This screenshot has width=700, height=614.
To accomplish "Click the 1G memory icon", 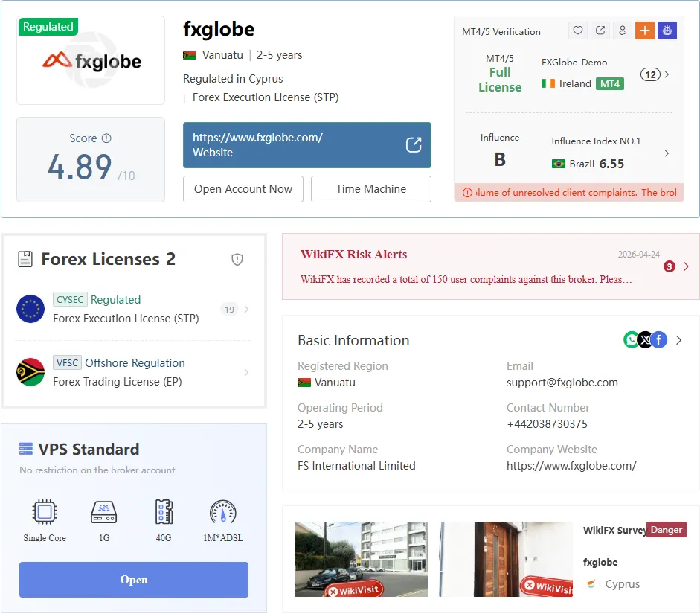I will [103, 512].
